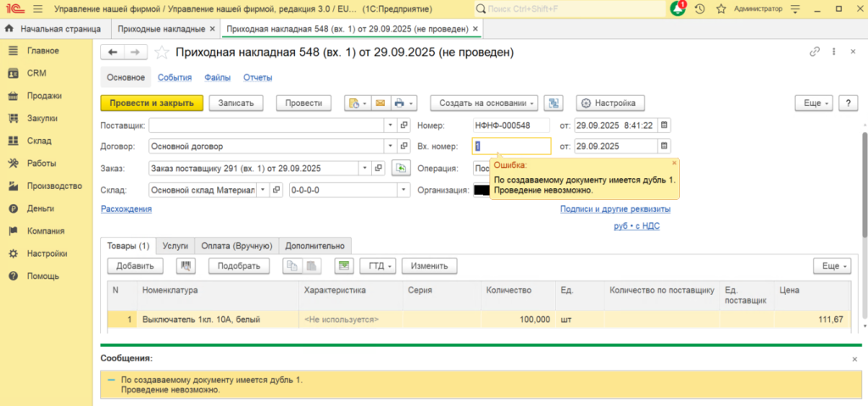This screenshot has width=868, height=406.
Task: Click the document structure icon beside Создать на основании
Action: coord(554,103)
